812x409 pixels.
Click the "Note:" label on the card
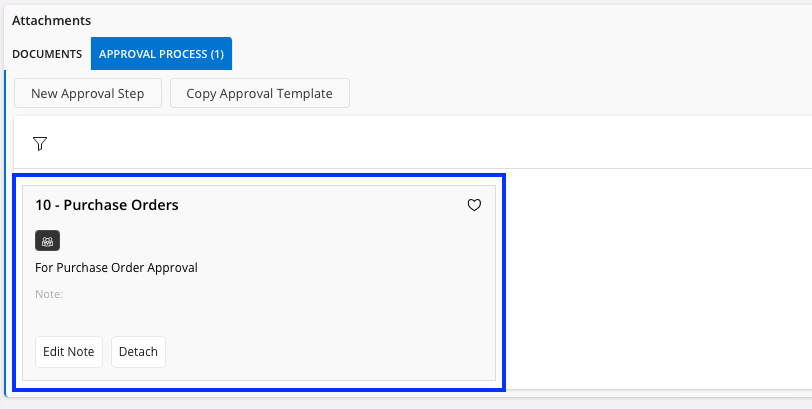(x=49, y=294)
